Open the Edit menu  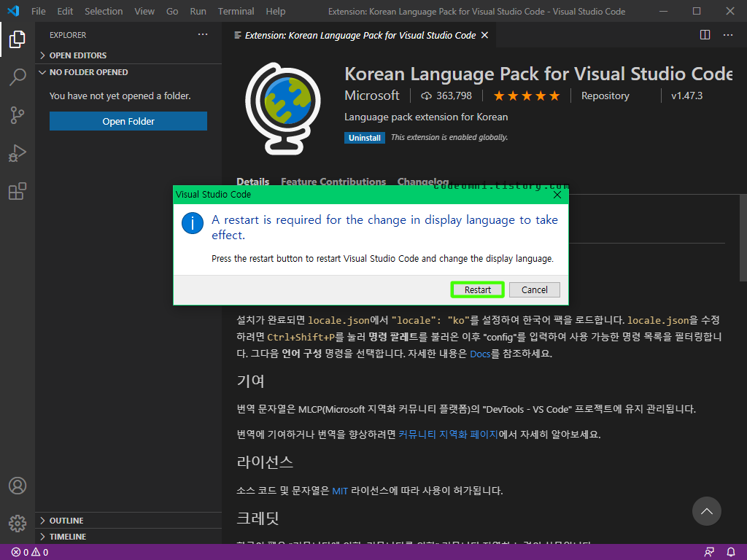[x=65, y=11]
